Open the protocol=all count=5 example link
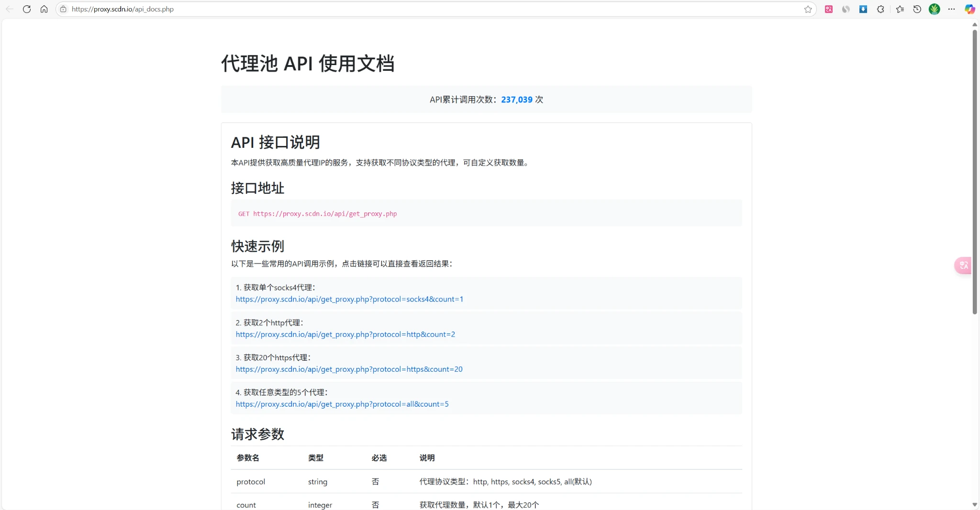 point(342,404)
